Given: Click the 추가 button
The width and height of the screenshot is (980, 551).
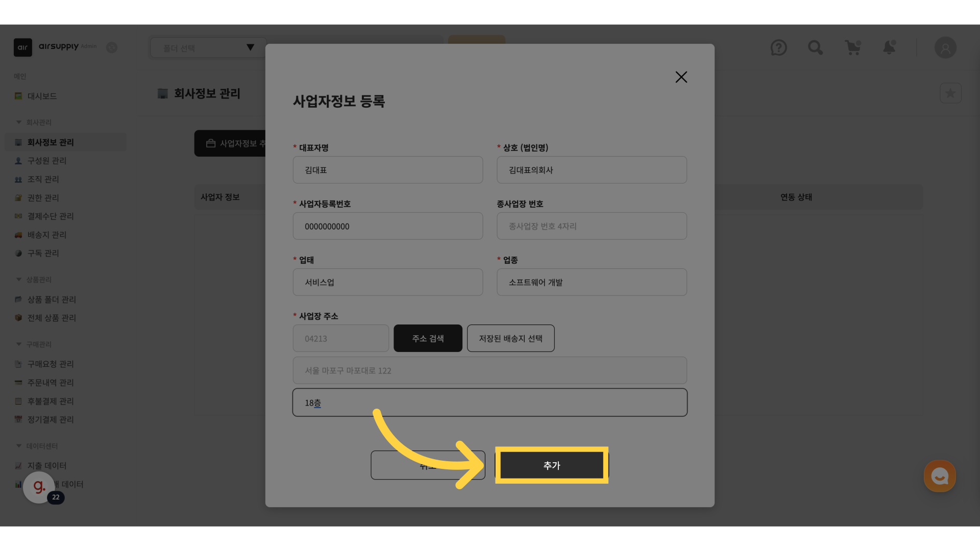Looking at the screenshot, I should [551, 465].
